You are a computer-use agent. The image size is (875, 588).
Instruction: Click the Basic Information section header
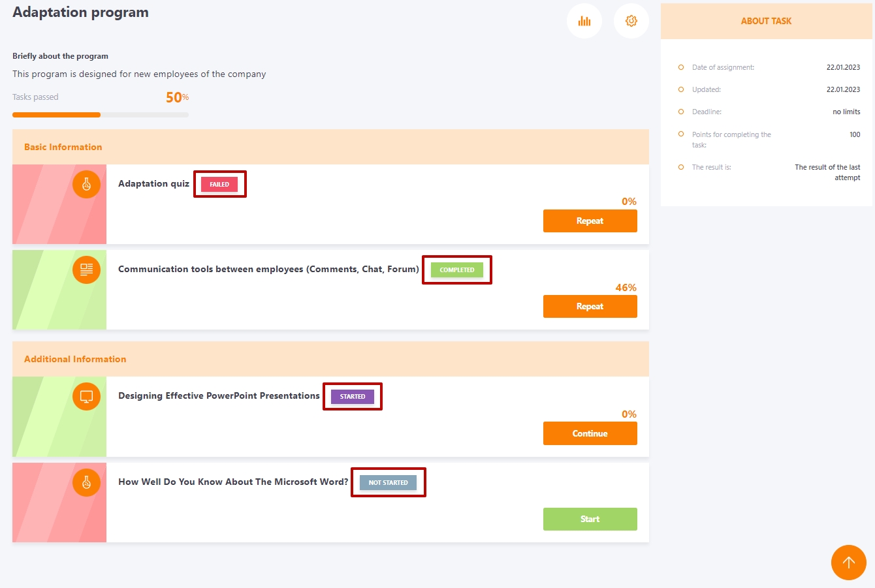point(330,147)
